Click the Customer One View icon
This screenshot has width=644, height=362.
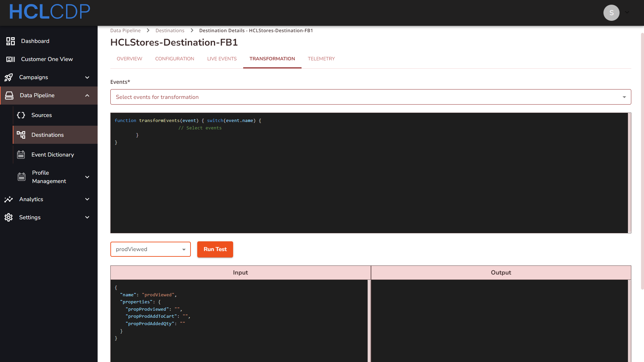pos(10,59)
